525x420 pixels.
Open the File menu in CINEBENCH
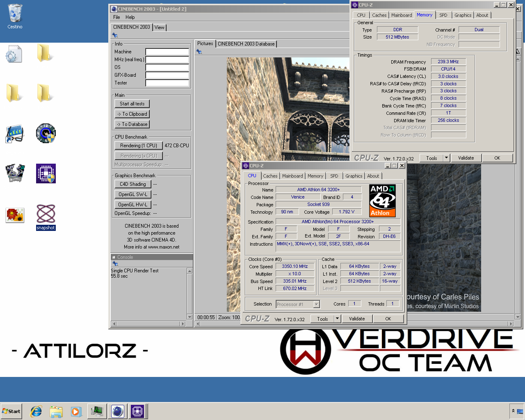click(x=116, y=17)
